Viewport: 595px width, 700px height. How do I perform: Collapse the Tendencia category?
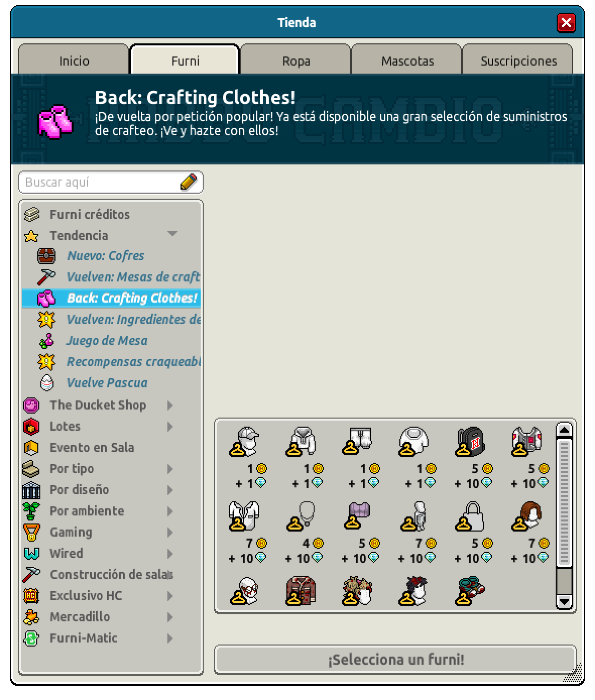172,234
